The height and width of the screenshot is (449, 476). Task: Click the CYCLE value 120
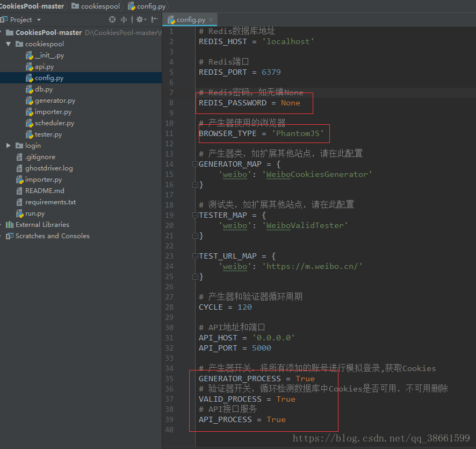244,307
